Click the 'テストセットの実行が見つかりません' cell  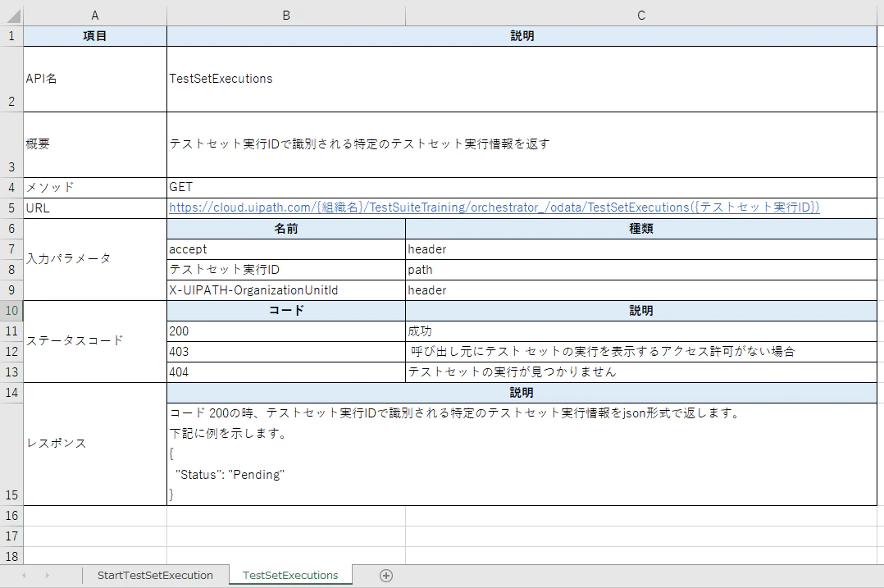click(641, 372)
